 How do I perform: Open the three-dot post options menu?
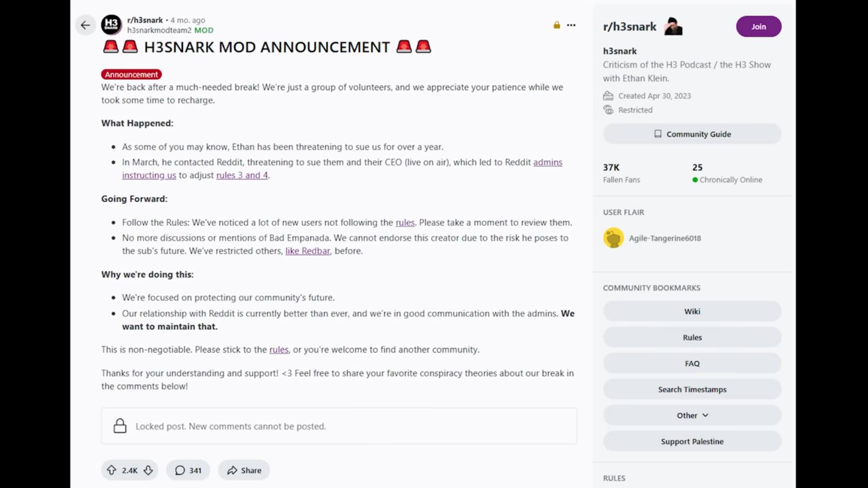pos(571,25)
